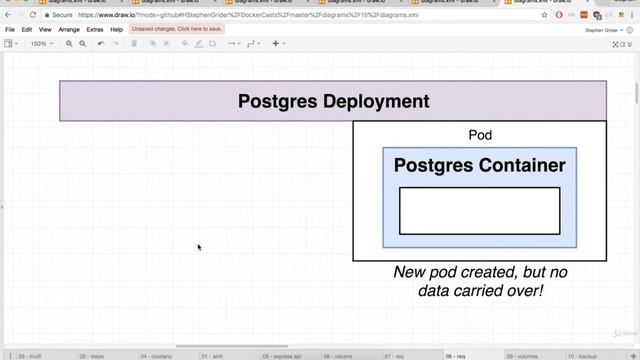Click the zoom in magnifier icon

click(x=69, y=44)
